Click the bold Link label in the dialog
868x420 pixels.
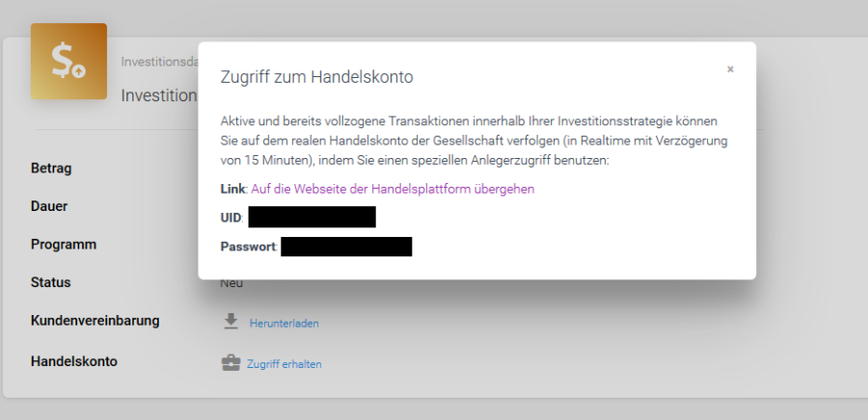pyautogui.click(x=233, y=189)
